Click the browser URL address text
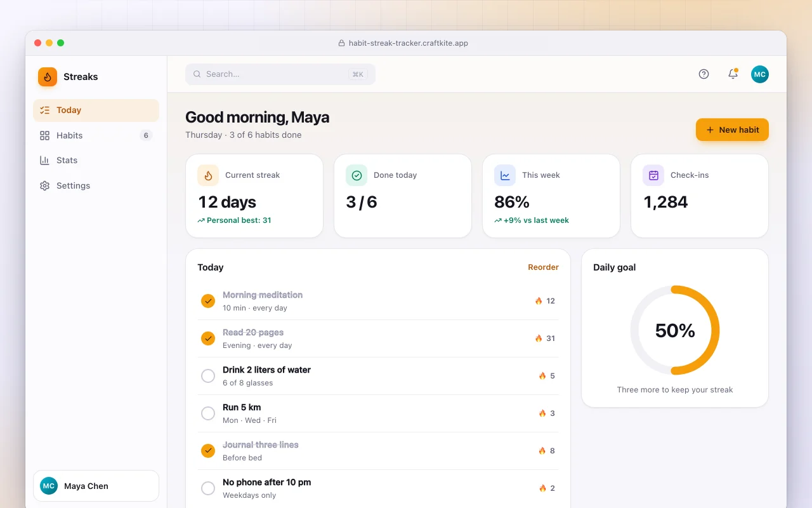The height and width of the screenshot is (508, 812). 409,43
